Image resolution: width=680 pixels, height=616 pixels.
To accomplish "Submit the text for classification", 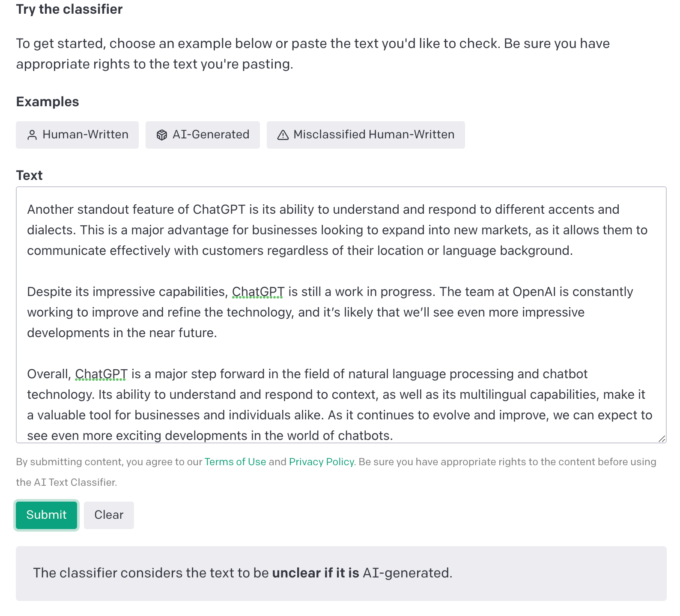I will 46,515.
